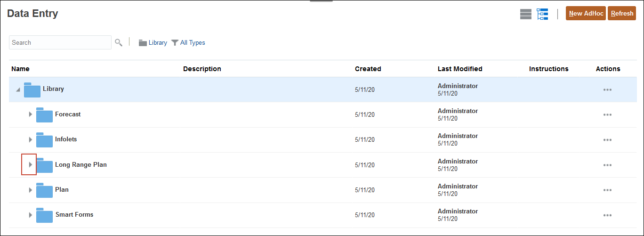Focus the Search input field
This screenshot has height=236, width=644.
point(60,42)
